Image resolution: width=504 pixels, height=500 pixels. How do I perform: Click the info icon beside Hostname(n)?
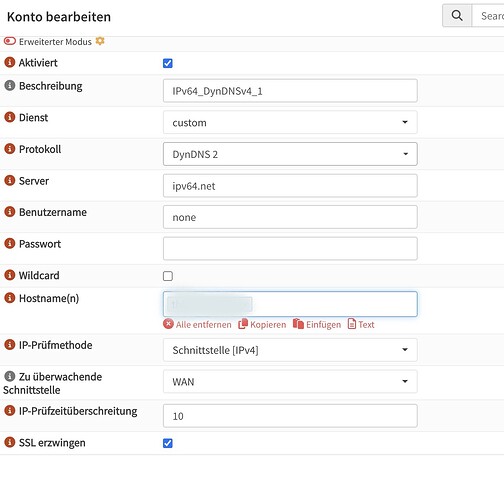(10, 298)
